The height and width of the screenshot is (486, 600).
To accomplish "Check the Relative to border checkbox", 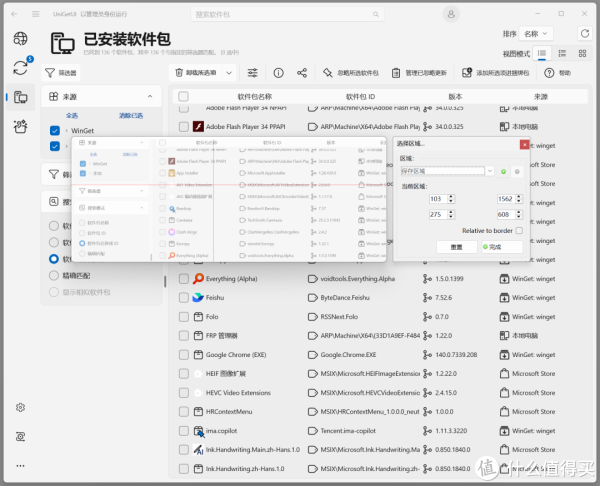I will 519,230.
